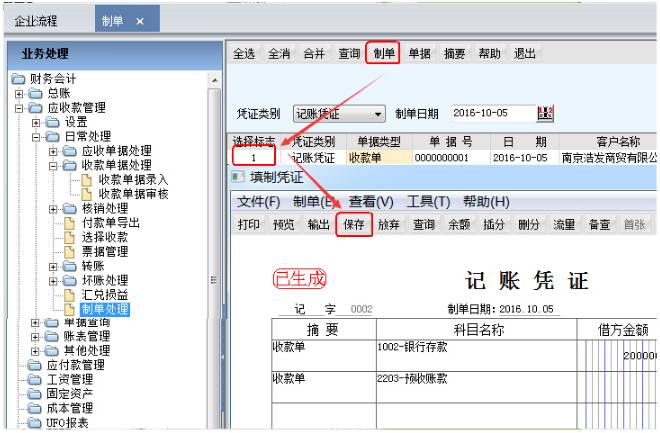Click 打印 in the voucher toolbar
Viewport: 660px width, 433px height.
249,225
